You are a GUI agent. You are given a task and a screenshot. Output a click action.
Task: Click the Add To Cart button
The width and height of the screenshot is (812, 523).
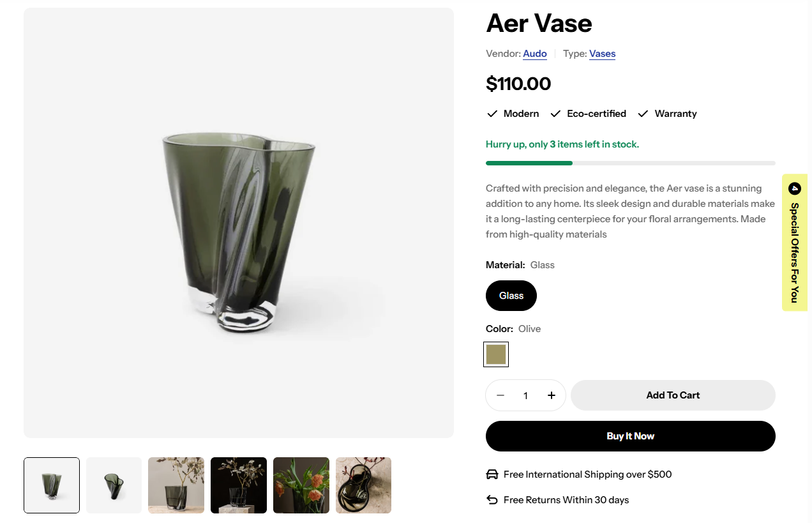pos(673,395)
